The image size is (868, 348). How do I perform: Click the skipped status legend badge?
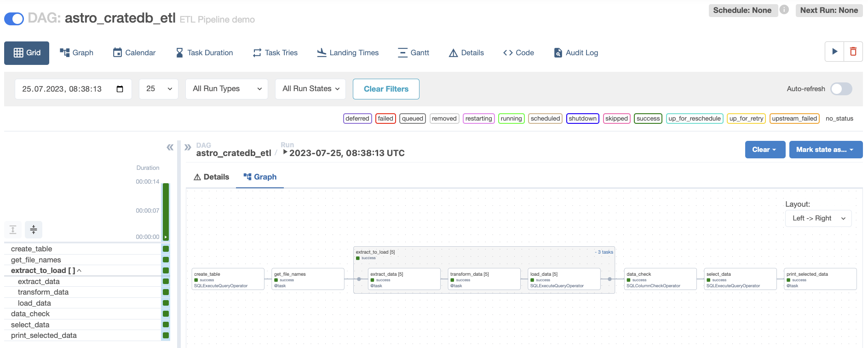pos(616,119)
